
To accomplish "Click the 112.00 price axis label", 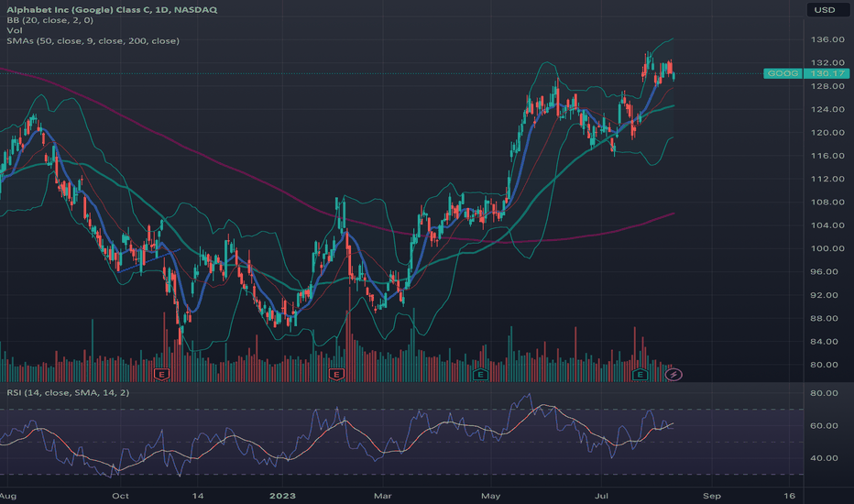I will (x=827, y=179).
